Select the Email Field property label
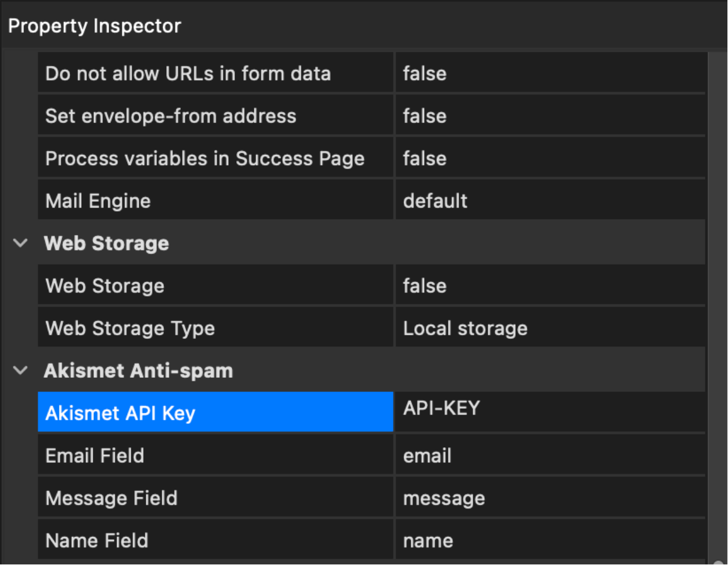The image size is (728, 565). (x=215, y=455)
